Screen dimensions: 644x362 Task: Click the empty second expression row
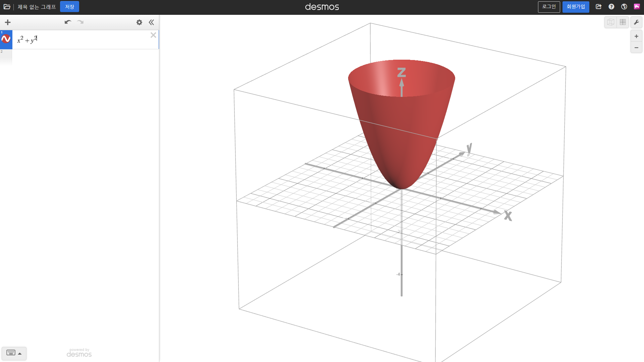[84, 57]
